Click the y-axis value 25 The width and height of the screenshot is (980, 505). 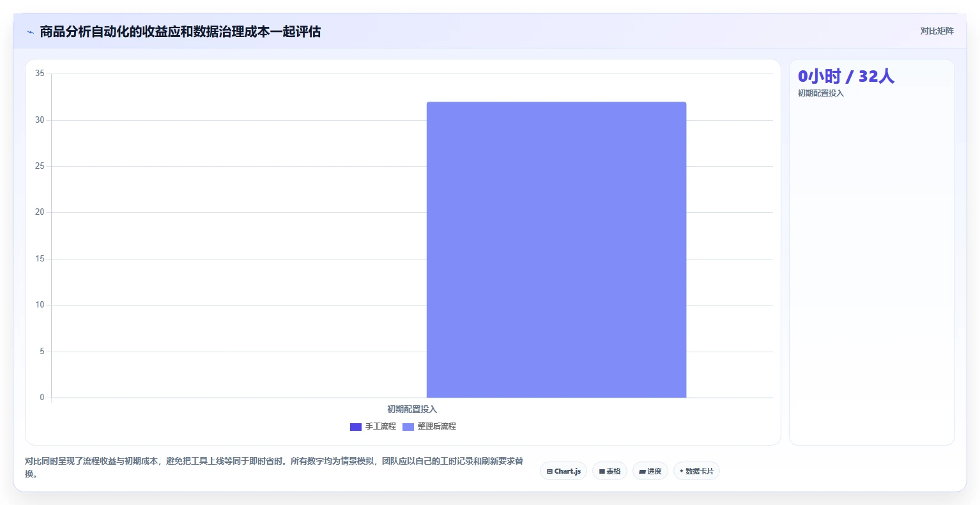[40, 166]
